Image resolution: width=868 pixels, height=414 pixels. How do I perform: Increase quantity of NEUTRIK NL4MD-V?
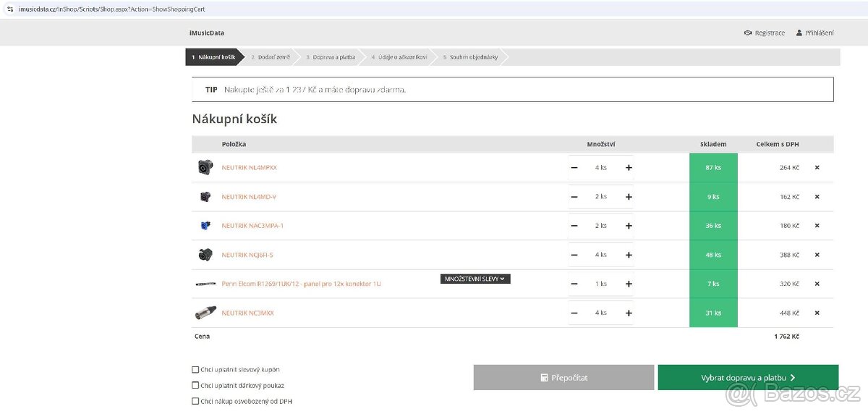coord(629,197)
